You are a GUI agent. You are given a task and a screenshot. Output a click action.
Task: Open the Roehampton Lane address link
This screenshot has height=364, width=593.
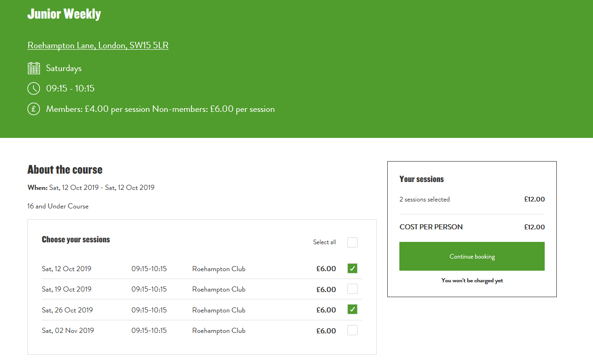coord(98,45)
